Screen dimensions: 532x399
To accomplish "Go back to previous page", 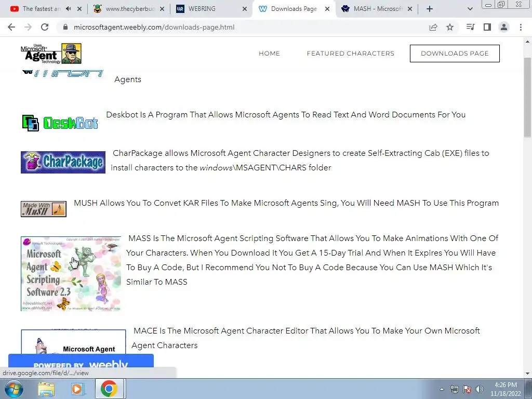I will (x=11, y=27).
